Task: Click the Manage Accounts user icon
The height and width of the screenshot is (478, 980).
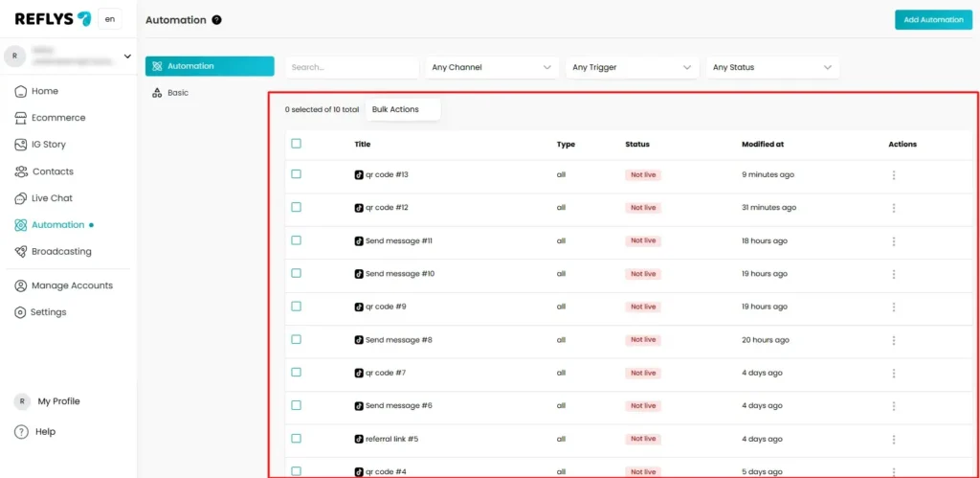Action: [x=21, y=285]
